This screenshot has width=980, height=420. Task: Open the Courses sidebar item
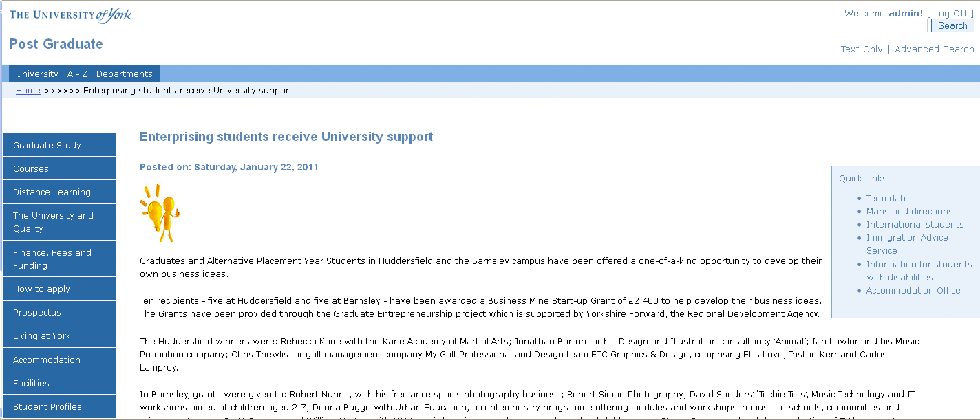click(31, 169)
